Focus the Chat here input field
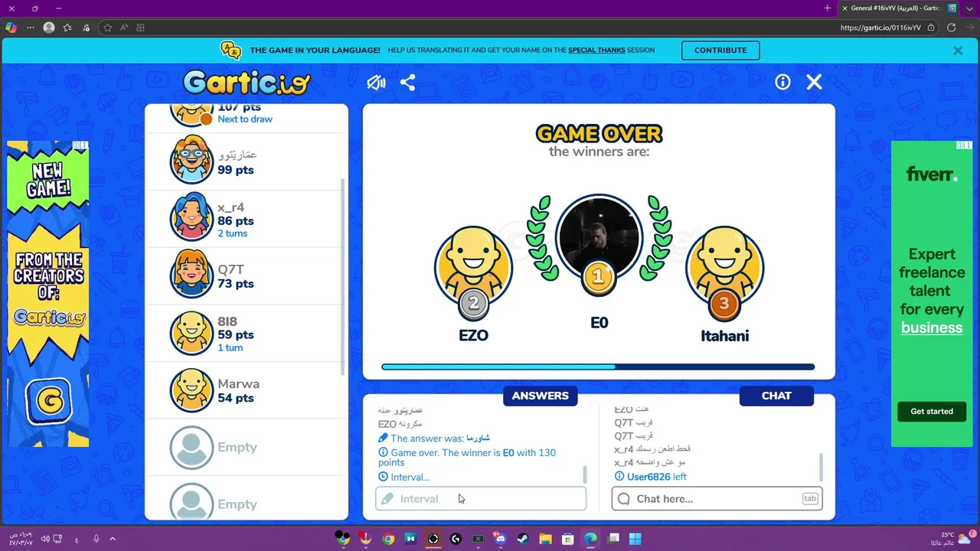This screenshot has width=980, height=551. 717,499
